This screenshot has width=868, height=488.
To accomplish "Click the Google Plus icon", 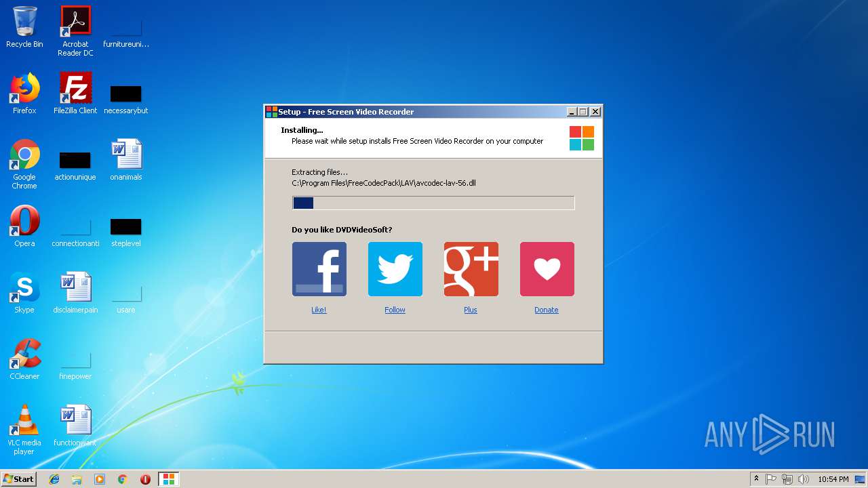I will (x=471, y=269).
